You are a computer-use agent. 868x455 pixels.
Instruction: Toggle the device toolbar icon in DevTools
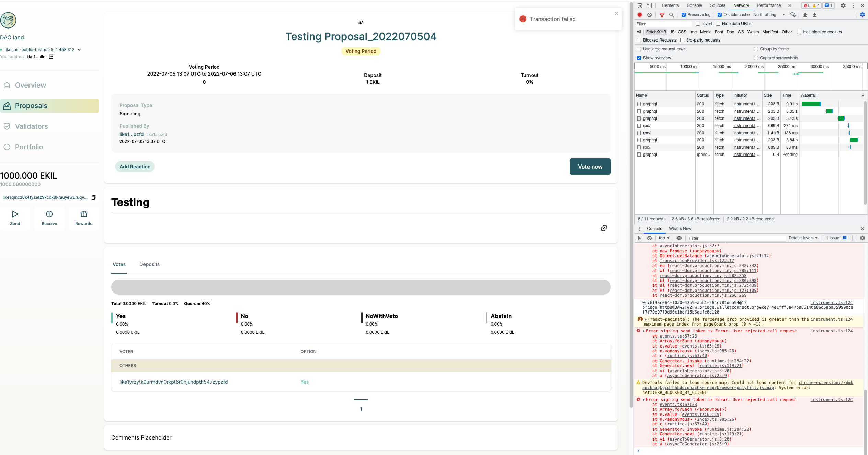tap(649, 5)
